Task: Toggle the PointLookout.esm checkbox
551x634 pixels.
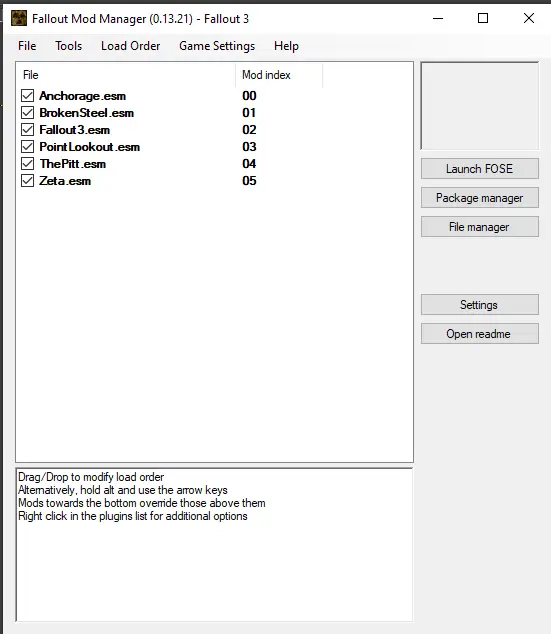Action: click(27, 147)
